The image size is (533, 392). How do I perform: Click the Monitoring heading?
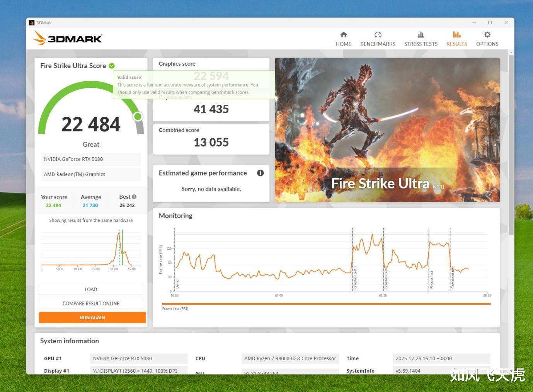(175, 216)
